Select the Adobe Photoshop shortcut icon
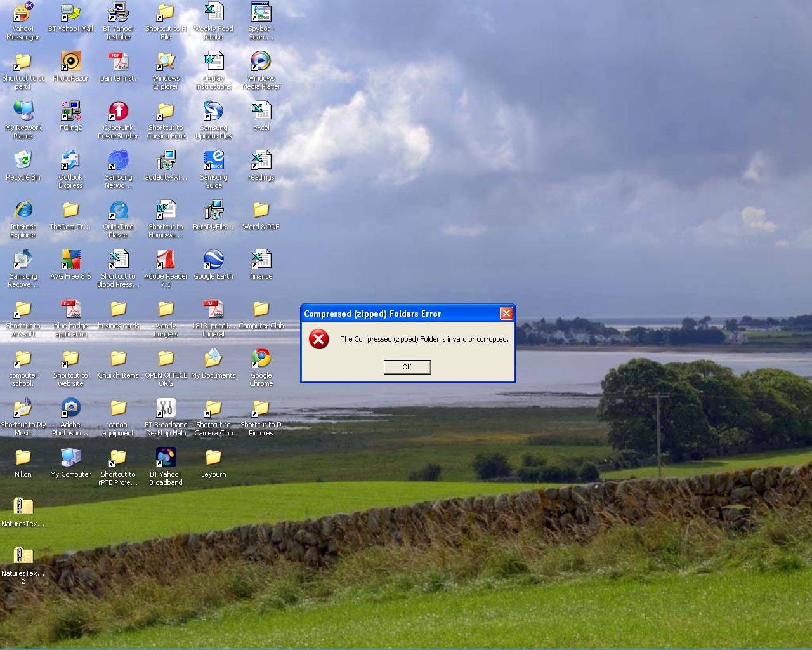The image size is (812, 650). point(70,409)
